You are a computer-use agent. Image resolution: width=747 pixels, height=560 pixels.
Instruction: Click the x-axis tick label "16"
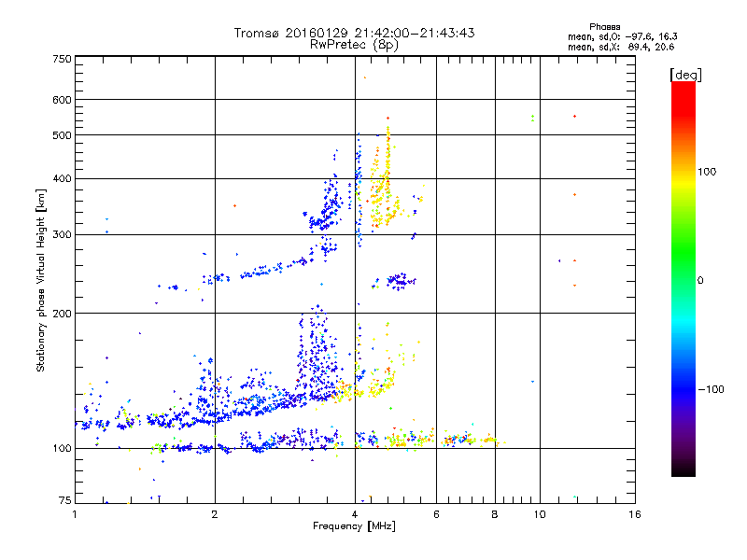pos(635,514)
